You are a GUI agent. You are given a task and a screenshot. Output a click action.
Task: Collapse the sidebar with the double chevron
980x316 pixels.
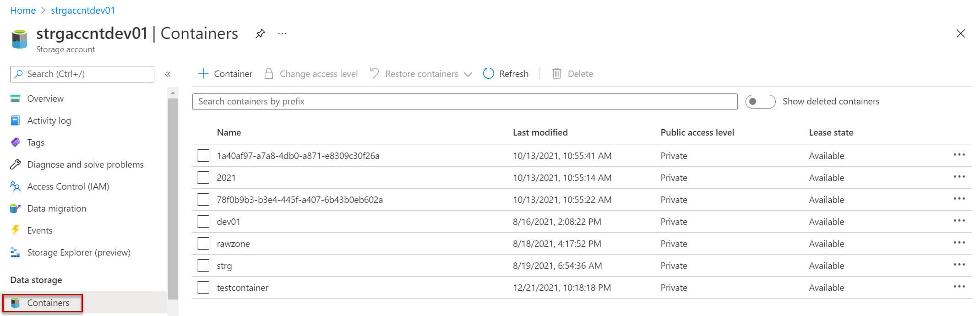point(168,74)
